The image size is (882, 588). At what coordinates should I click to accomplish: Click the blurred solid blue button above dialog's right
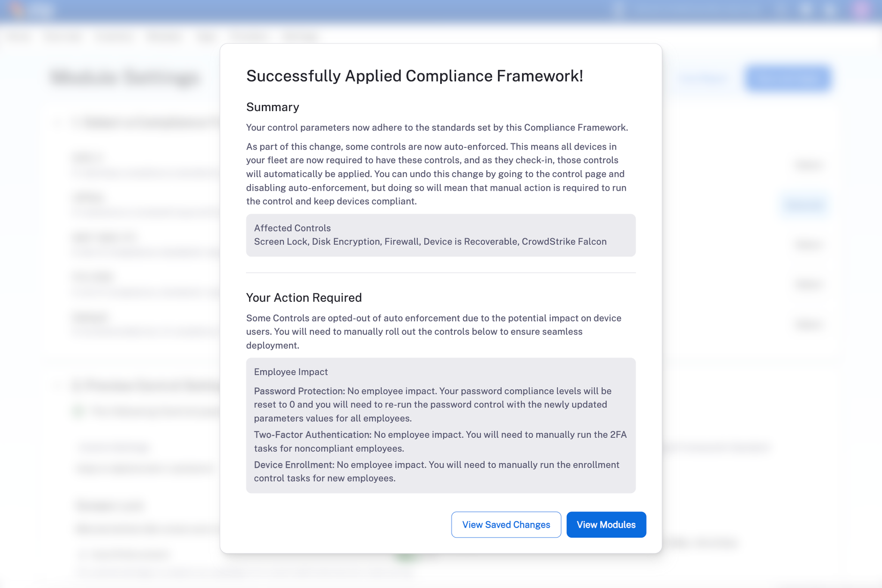[788, 78]
